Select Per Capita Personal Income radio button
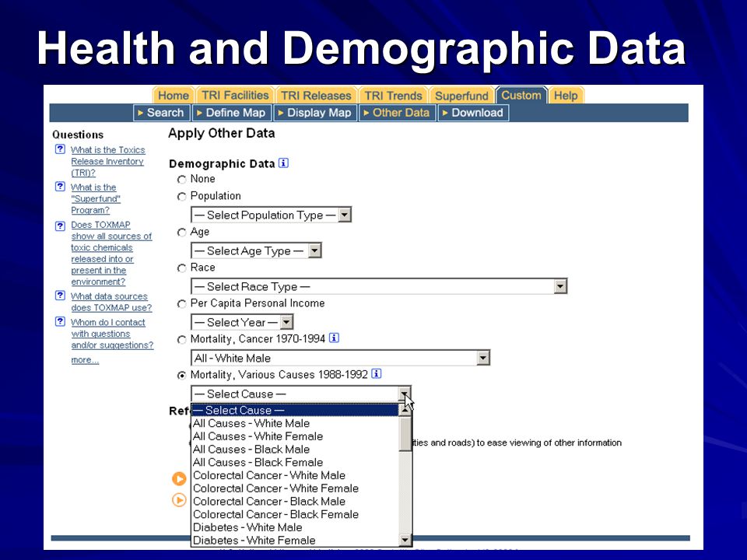 click(x=181, y=304)
